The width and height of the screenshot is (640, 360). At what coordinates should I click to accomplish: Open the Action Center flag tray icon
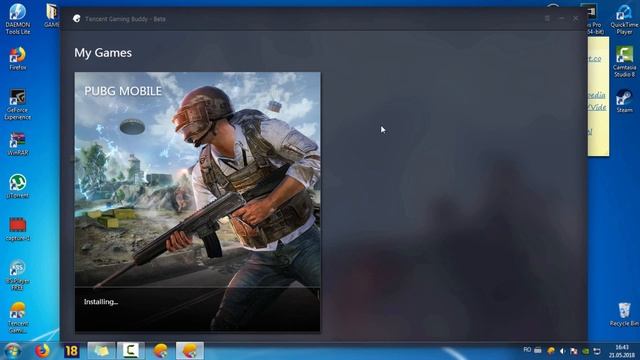coord(574,351)
